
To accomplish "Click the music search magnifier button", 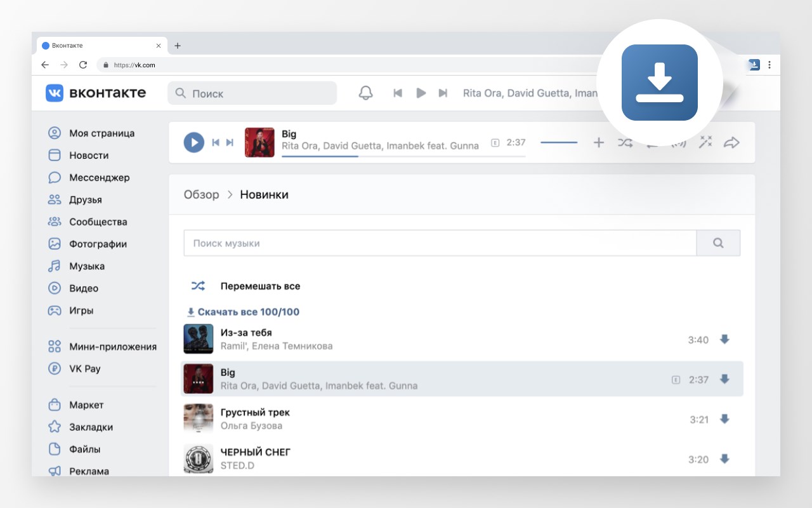I will click(718, 243).
